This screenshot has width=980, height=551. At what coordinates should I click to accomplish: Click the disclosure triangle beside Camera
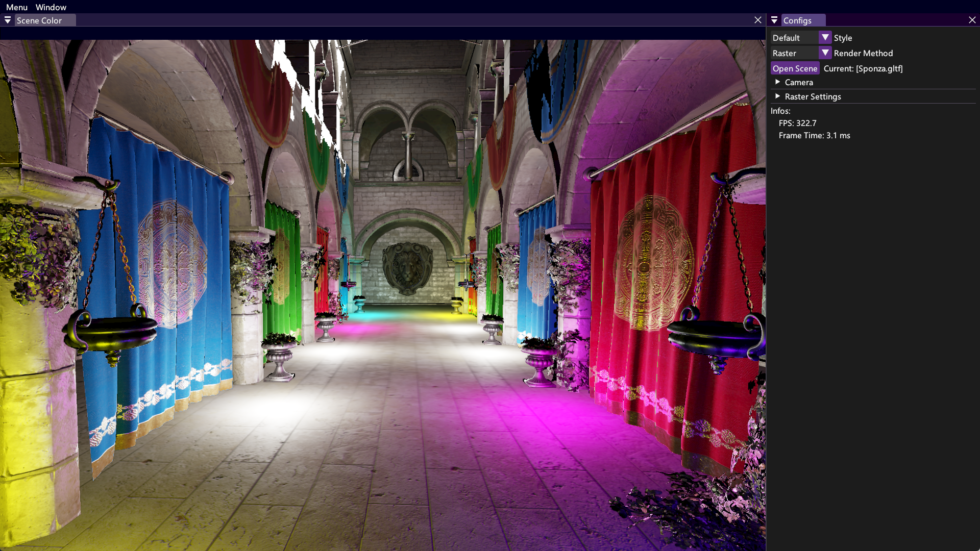point(778,82)
